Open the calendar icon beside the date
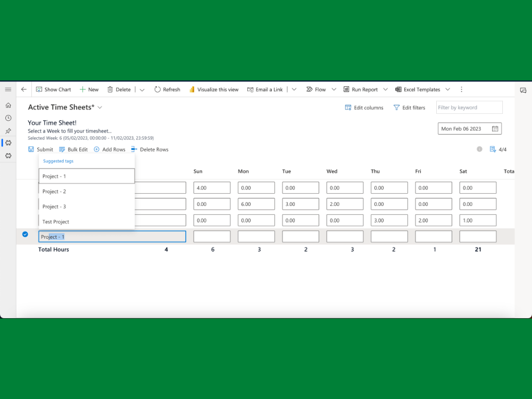 point(494,128)
